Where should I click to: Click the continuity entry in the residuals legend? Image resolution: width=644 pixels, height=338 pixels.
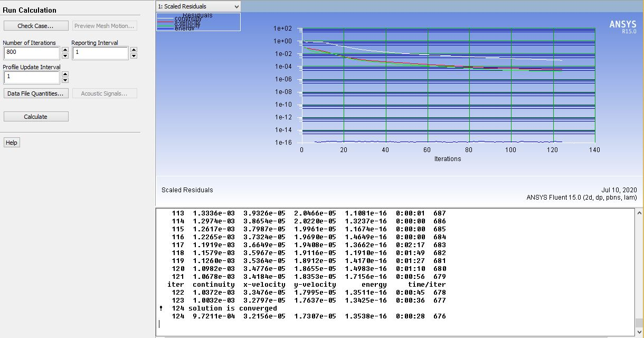coord(179,17)
